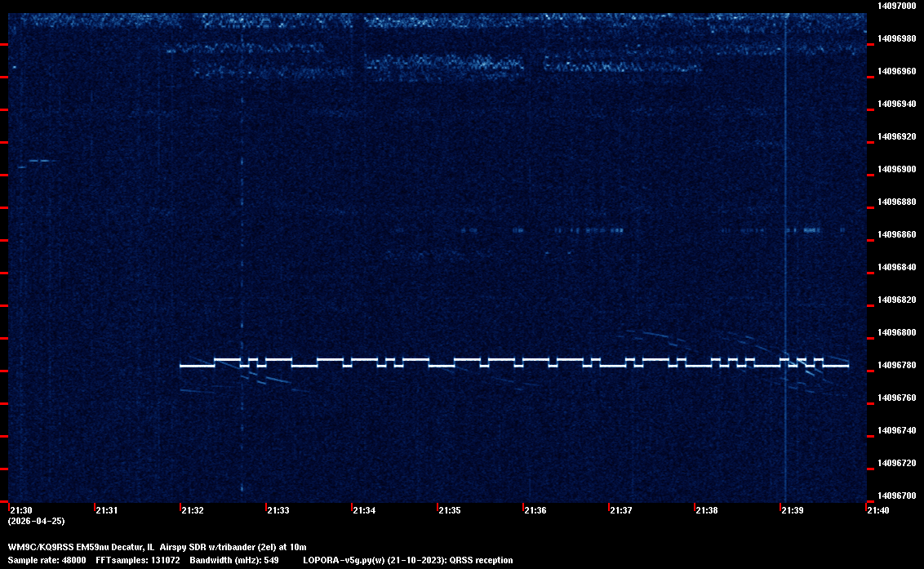Click the 14097000 frequency label
The height and width of the screenshot is (569, 924).
click(896, 6)
